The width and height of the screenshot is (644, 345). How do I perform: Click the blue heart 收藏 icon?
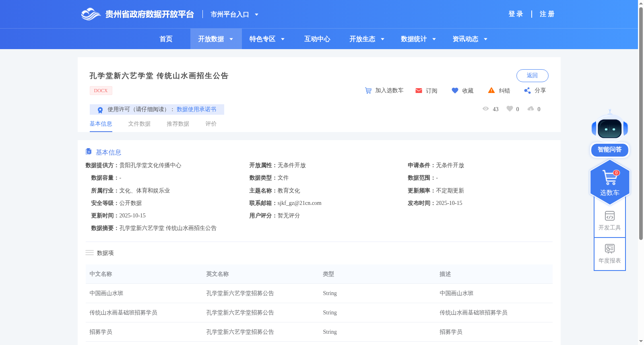[455, 91]
